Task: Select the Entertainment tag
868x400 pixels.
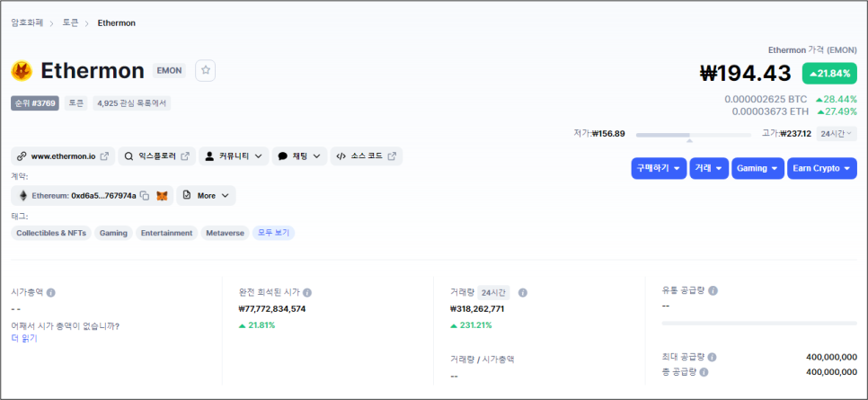Action: [166, 233]
